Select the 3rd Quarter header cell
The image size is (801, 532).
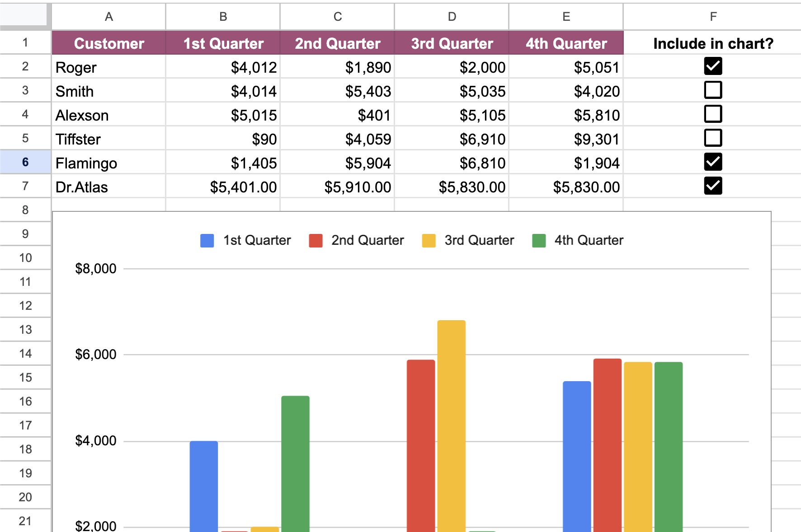tap(452, 43)
